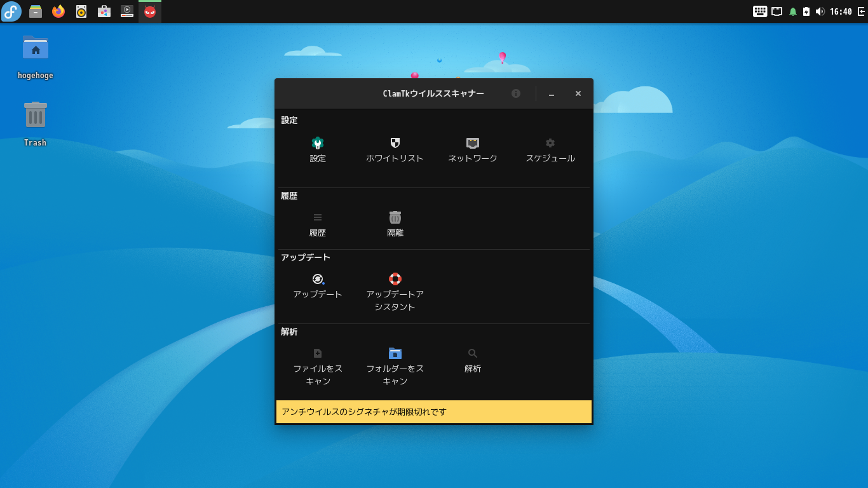Open the ネットワーク settings item
Image resolution: width=868 pixels, height=488 pixels.
click(473, 150)
